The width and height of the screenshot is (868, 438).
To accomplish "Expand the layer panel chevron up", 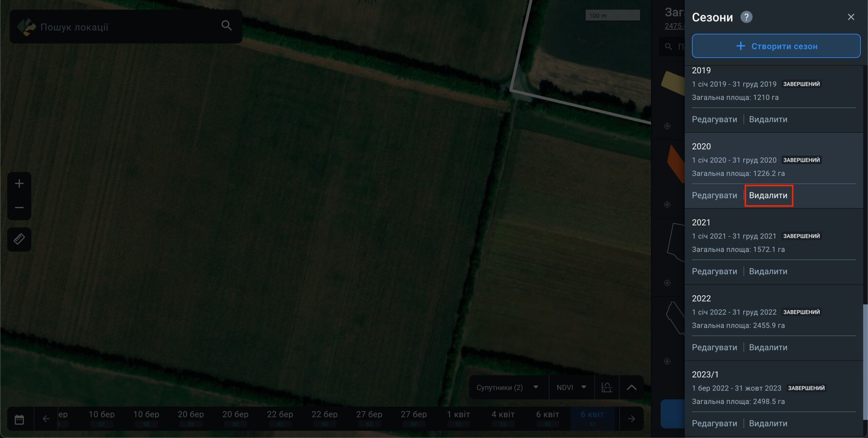I will click(x=631, y=387).
